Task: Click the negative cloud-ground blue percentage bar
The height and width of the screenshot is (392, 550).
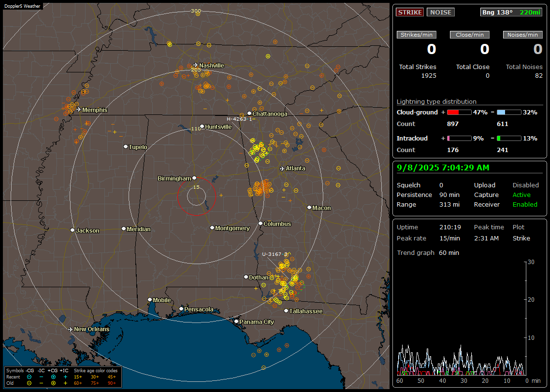Action: (509, 112)
